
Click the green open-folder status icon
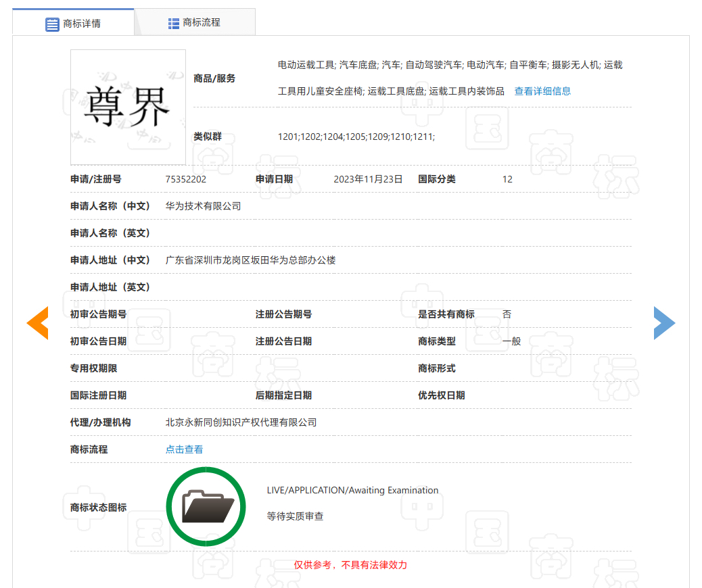click(x=206, y=506)
